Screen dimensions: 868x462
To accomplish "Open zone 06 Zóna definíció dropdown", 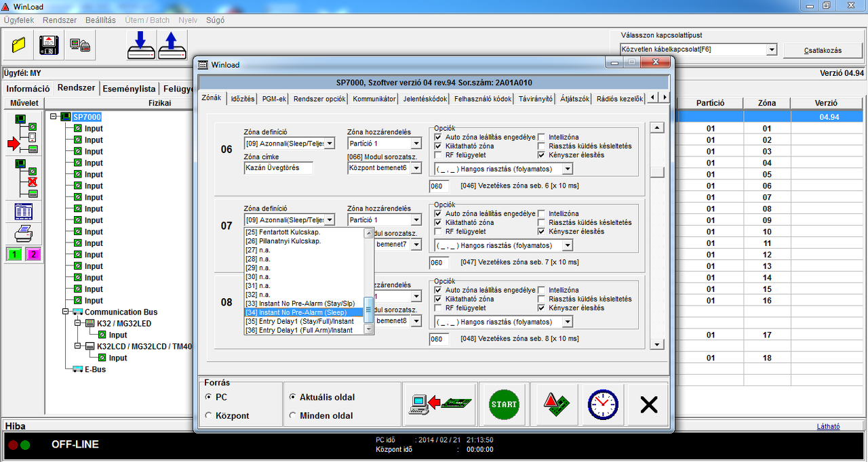I will pos(330,143).
